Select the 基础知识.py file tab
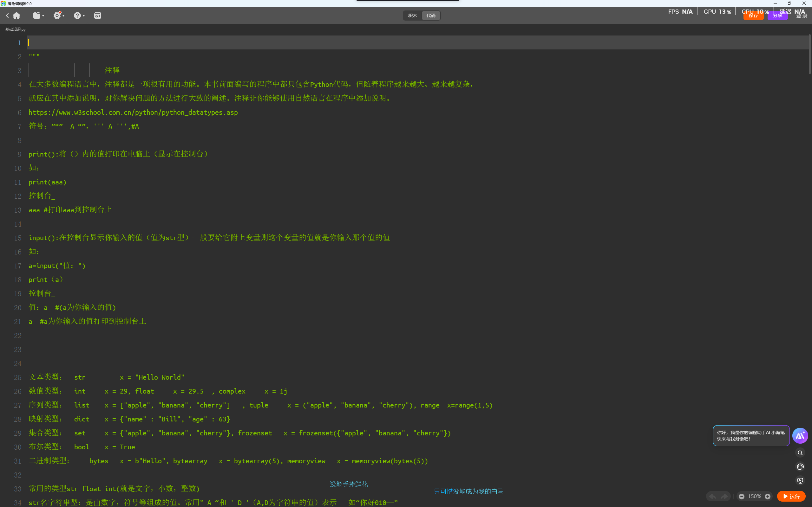This screenshot has height=507, width=812. coord(16,29)
